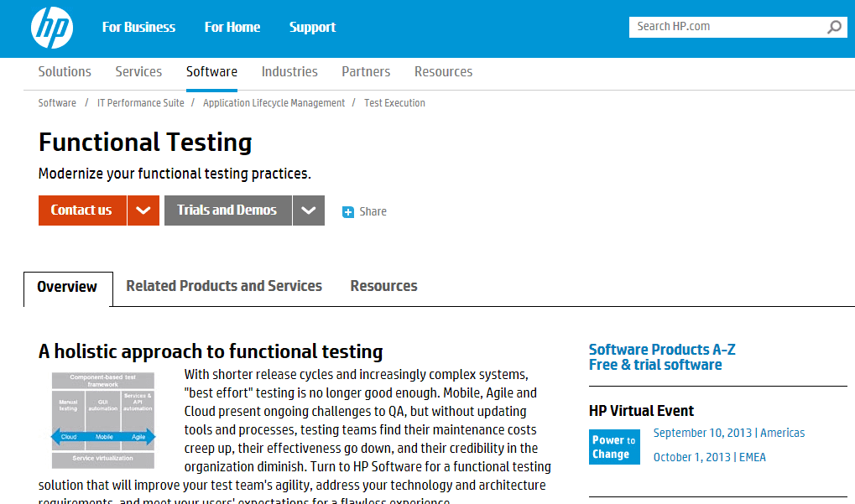Click the HP logo

point(50,28)
